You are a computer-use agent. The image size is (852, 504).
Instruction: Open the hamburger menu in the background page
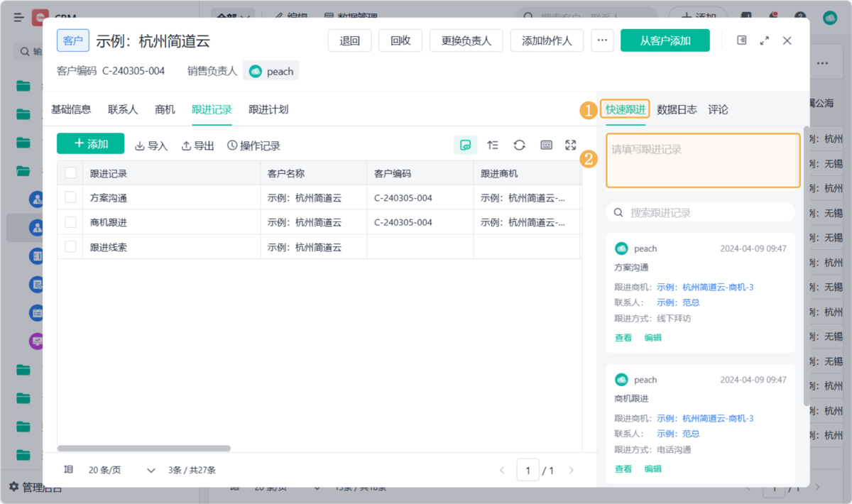tap(18, 17)
